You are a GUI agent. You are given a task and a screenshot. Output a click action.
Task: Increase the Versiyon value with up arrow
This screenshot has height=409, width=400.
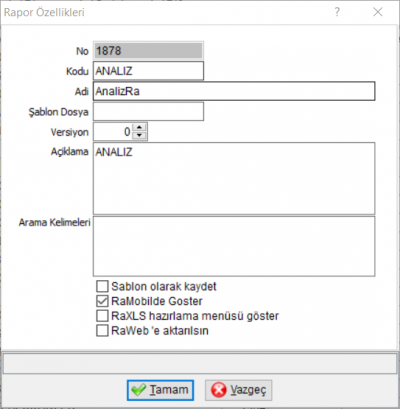[x=139, y=128]
